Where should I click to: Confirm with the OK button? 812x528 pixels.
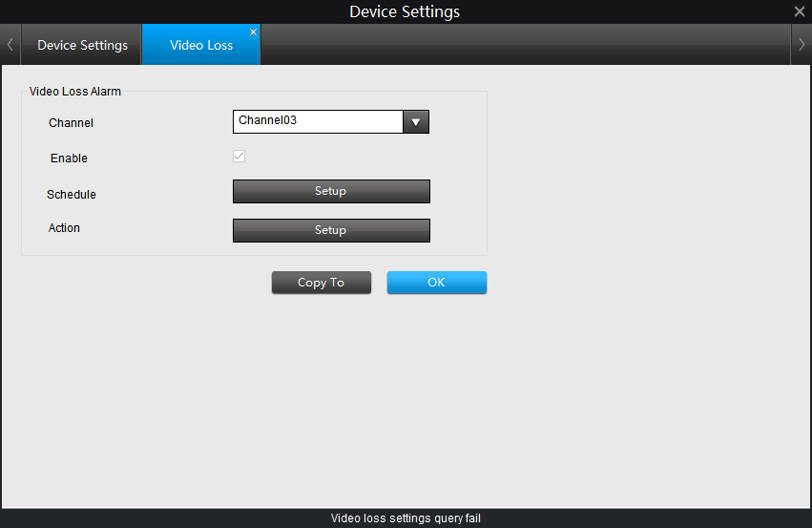pos(437,283)
